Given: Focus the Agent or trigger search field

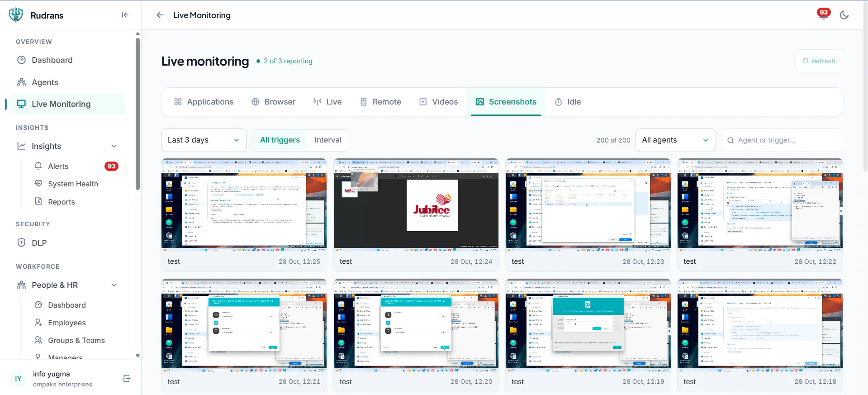Looking at the screenshot, I should [782, 140].
